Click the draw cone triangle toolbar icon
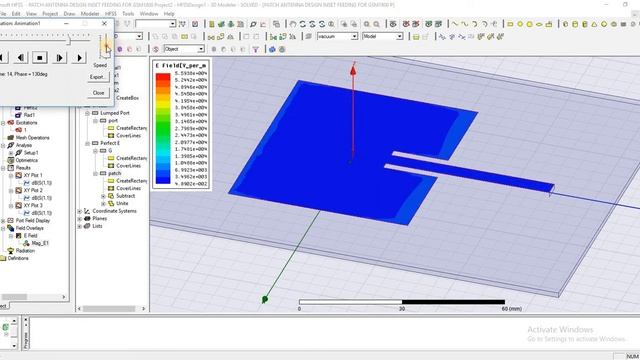 (x=594, y=24)
